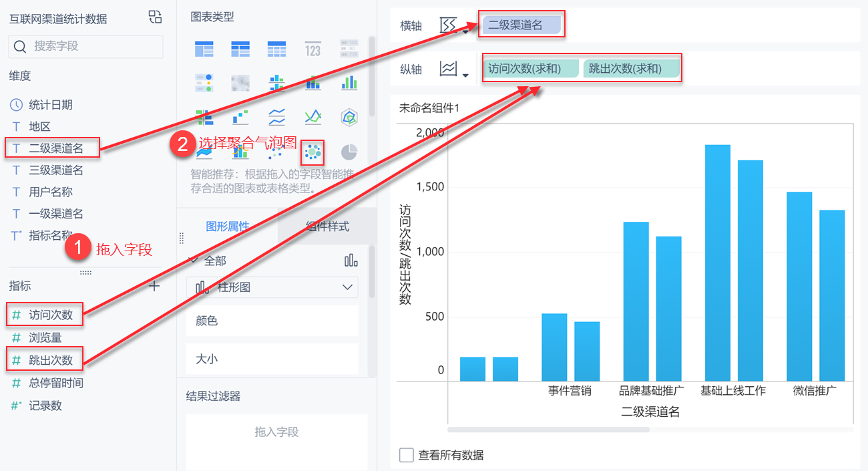Select the 地区 dimension field

(x=40, y=126)
